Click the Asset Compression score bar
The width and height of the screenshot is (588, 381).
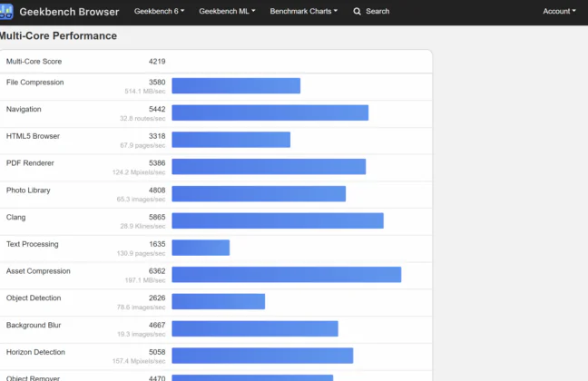[x=287, y=275]
